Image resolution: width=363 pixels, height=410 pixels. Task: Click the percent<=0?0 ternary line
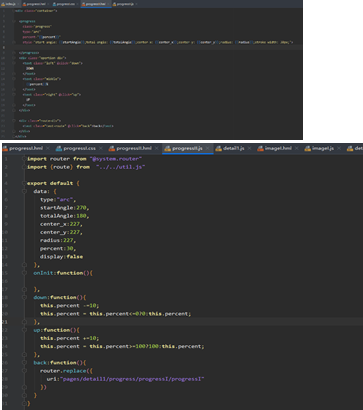click(116, 314)
